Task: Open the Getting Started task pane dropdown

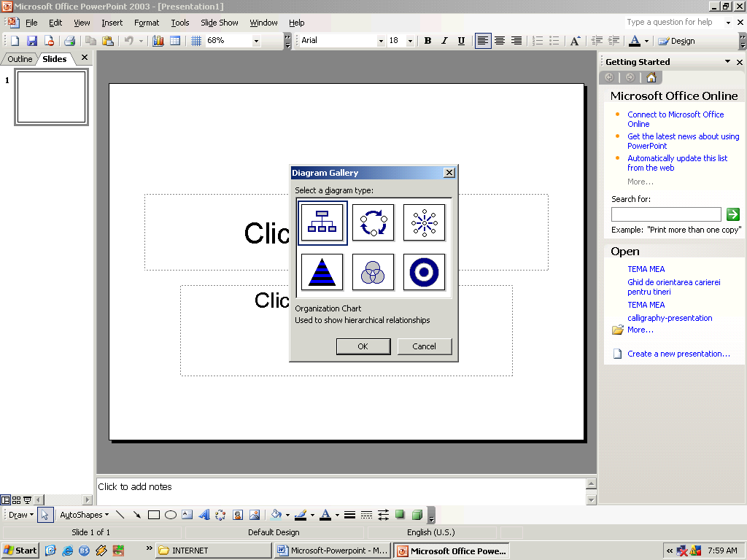Action: tap(727, 61)
